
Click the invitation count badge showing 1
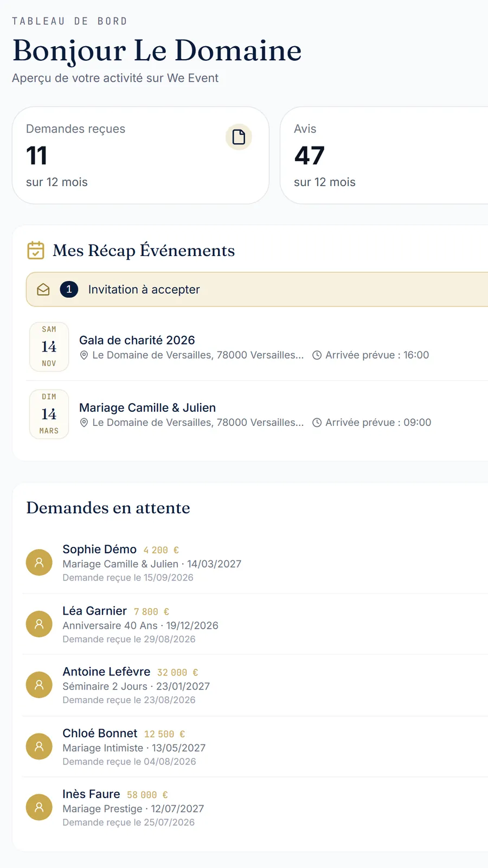coord(69,289)
